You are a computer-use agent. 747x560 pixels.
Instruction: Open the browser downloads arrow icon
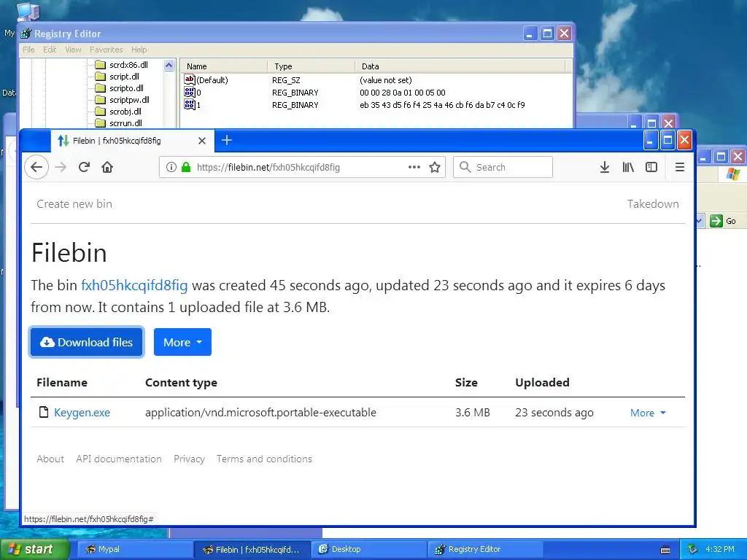(x=605, y=167)
